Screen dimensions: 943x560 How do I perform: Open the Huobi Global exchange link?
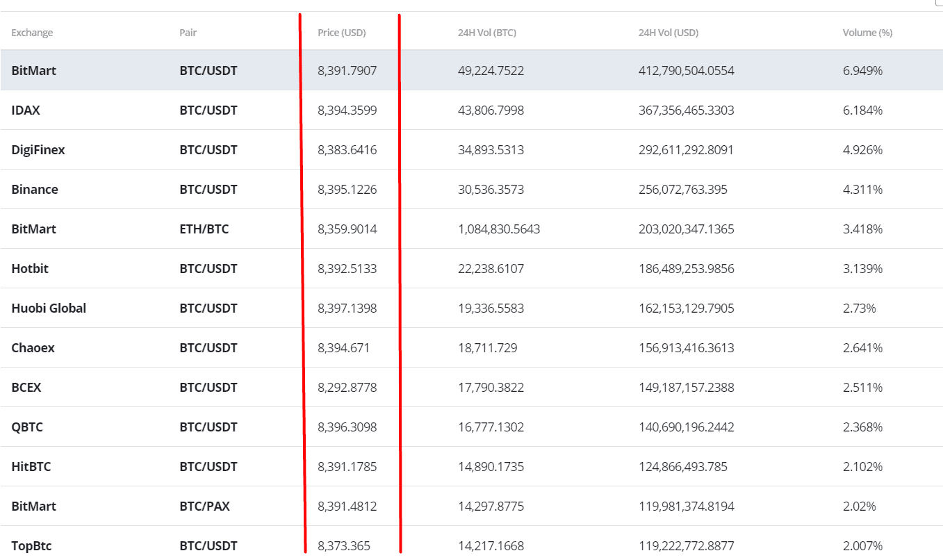tap(49, 308)
